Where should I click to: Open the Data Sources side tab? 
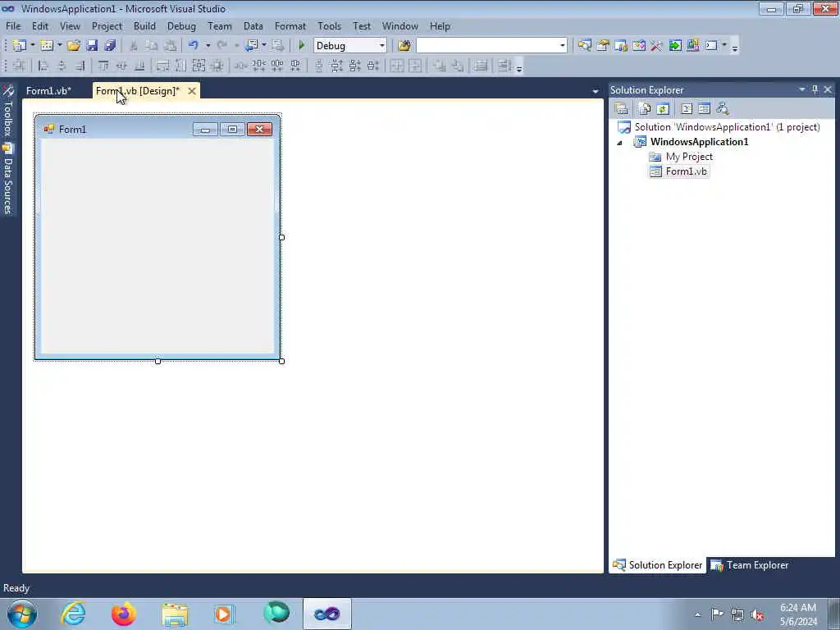pos(7,180)
